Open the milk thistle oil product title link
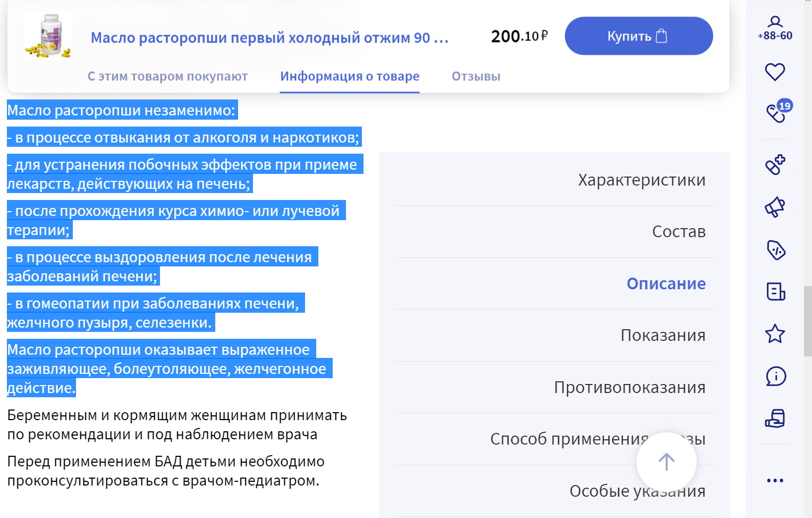The image size is (812, 518). tap(269, 37)
